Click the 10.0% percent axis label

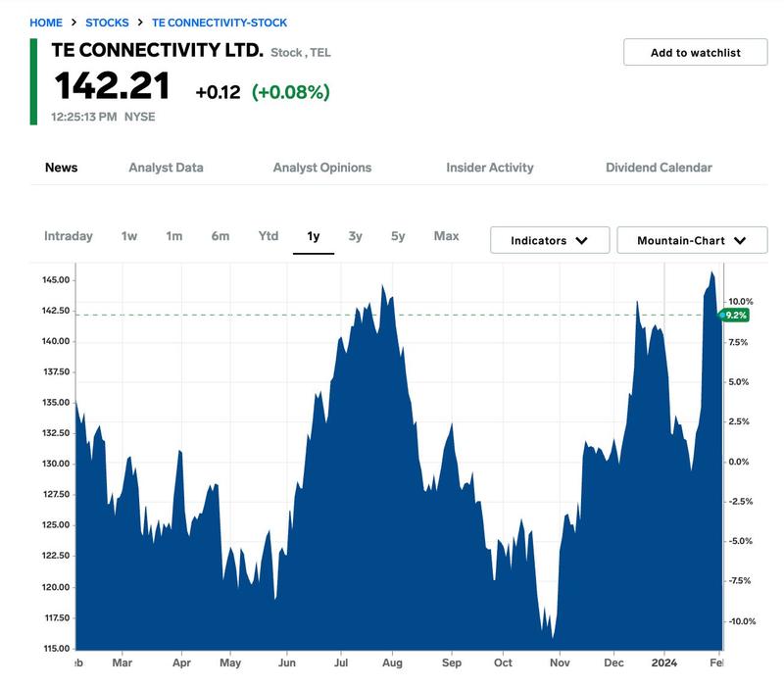click(x=741, y=302)
